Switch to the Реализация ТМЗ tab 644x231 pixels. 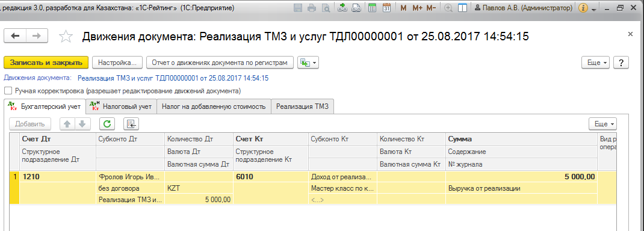[x=302, y=106]
